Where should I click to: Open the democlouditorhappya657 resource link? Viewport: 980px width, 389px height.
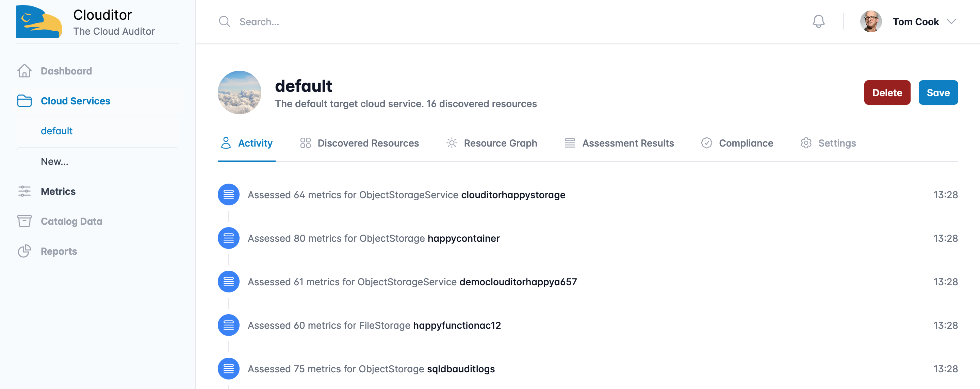click(518, 282)
